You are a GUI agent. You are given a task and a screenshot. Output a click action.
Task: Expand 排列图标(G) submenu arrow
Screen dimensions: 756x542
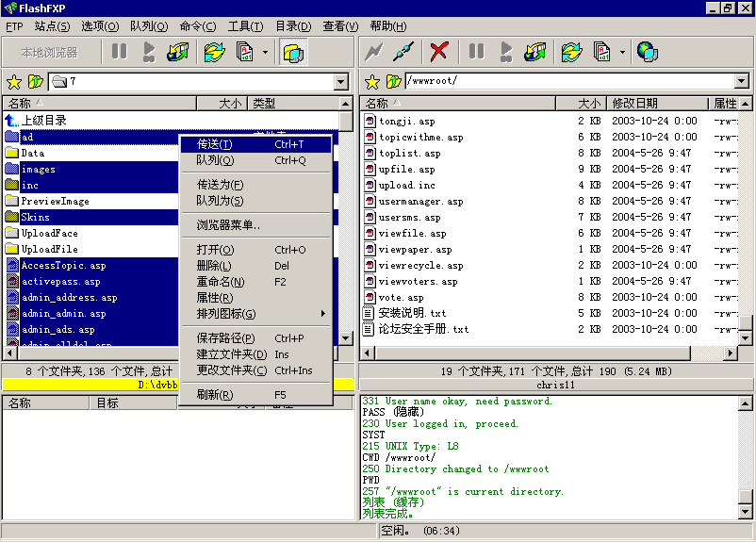coord(323,314)
